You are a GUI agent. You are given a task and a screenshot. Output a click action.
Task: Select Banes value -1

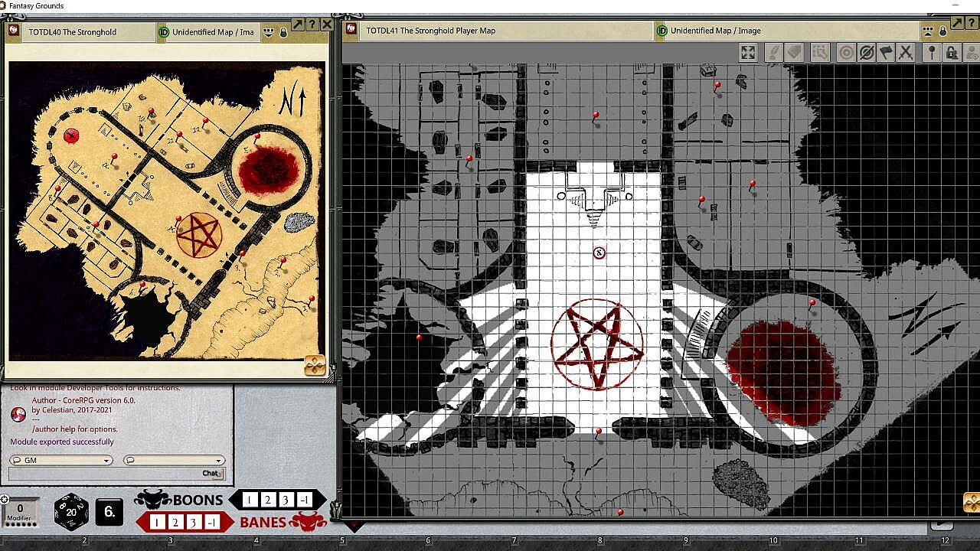213,523
